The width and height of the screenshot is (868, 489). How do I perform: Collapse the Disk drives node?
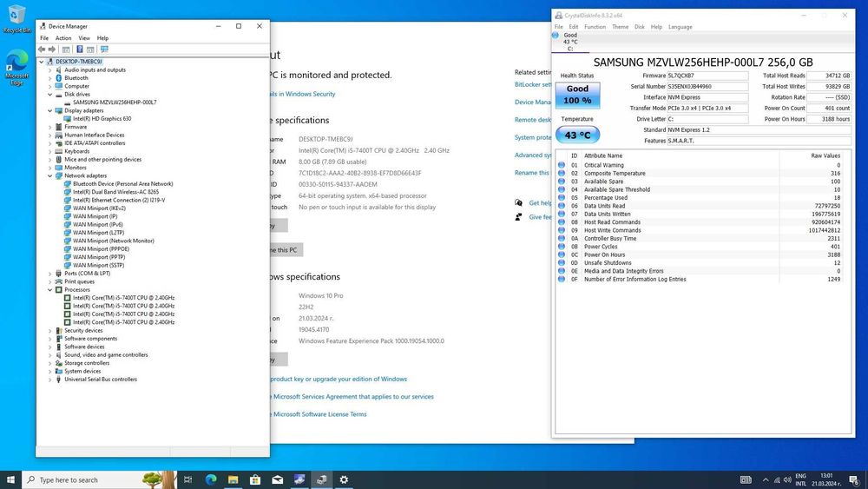49,95
